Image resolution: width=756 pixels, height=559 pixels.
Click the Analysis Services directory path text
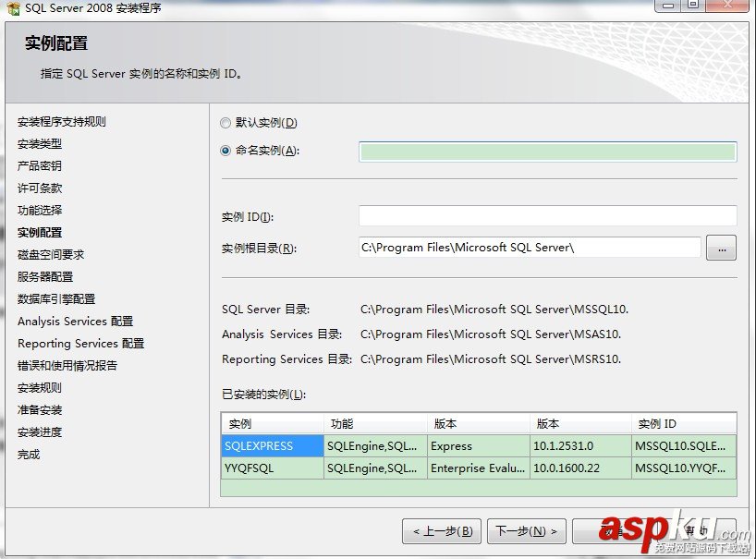tap(491, 334)
